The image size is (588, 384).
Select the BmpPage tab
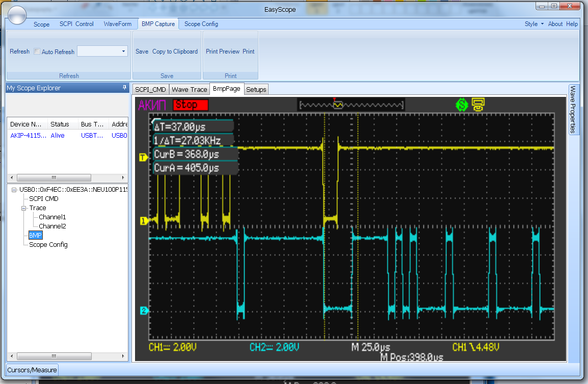227,89
